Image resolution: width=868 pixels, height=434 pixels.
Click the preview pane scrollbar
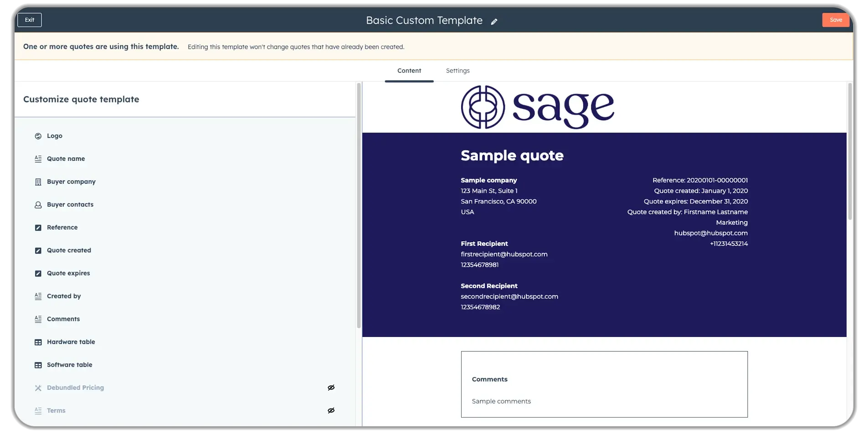(850, 152)
